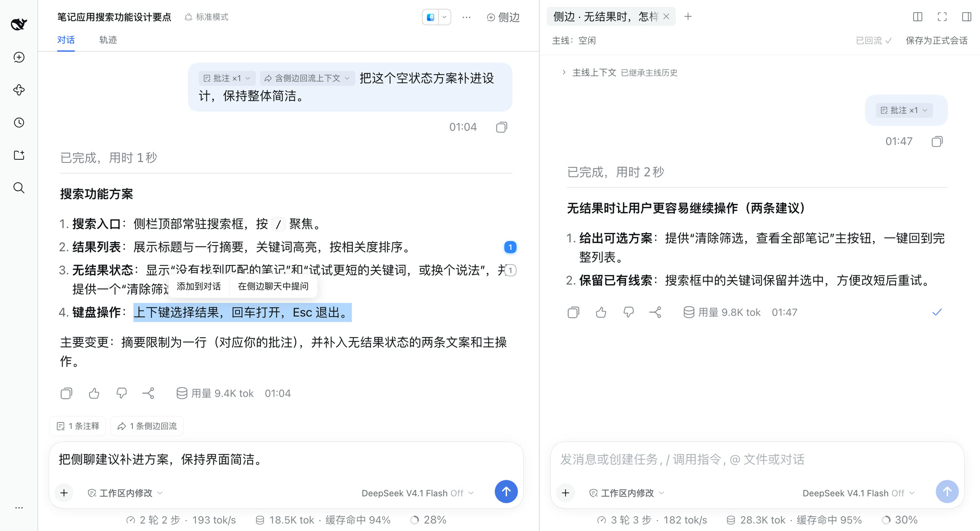Screen dimensions: 980x531
Task: Open the outlined annotation marker beside item 3
Action: pos(510,270)
